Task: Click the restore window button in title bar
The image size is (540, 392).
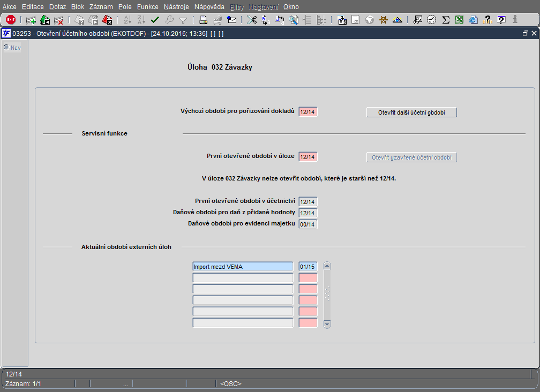Action: 525,33
